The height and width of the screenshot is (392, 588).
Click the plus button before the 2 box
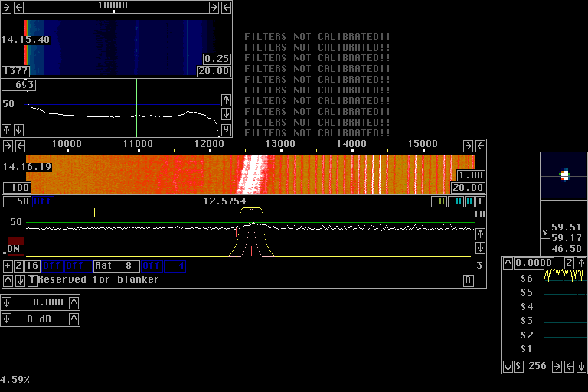(8, 266)
